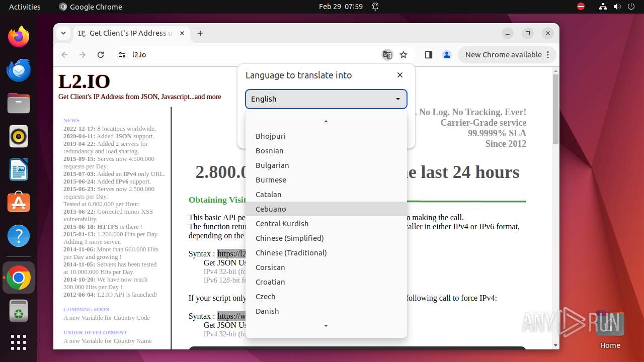Open Firefox from the dock

point(19,37)
